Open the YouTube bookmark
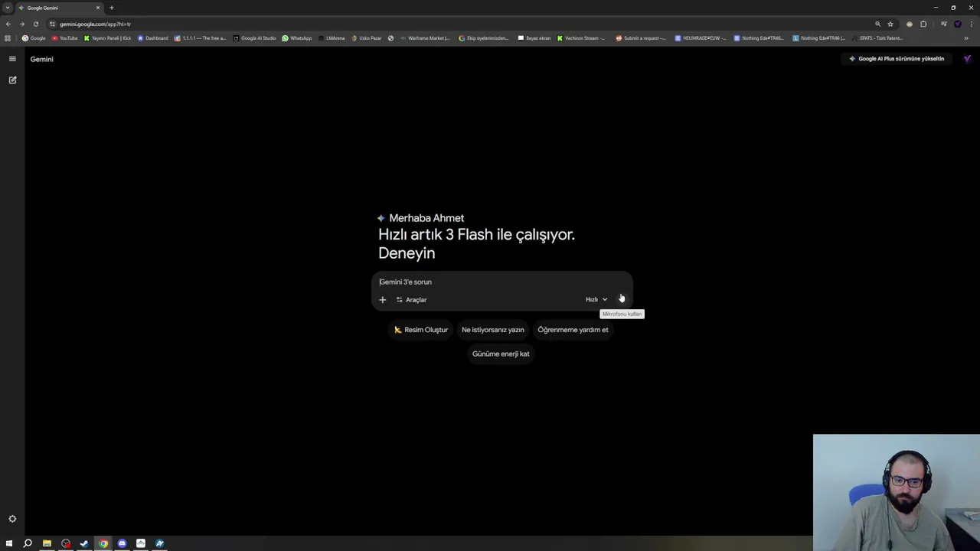The height and width of the screenshot is (551, 980). coord(65,38)
